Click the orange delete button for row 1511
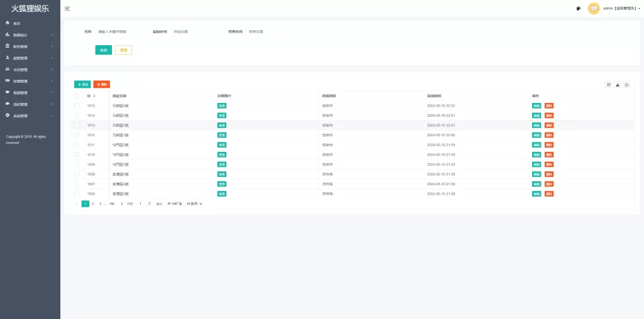 pos(549,144)
